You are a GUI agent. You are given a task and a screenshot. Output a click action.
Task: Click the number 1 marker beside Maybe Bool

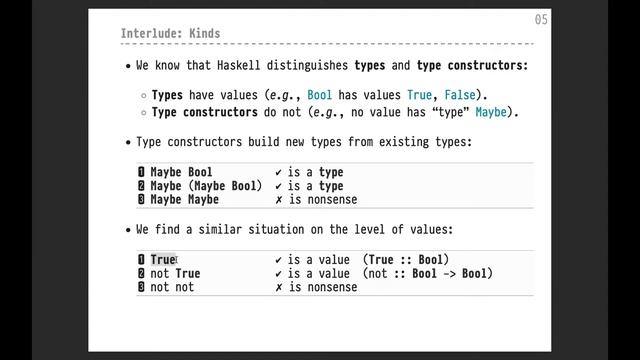pos(141,172)
